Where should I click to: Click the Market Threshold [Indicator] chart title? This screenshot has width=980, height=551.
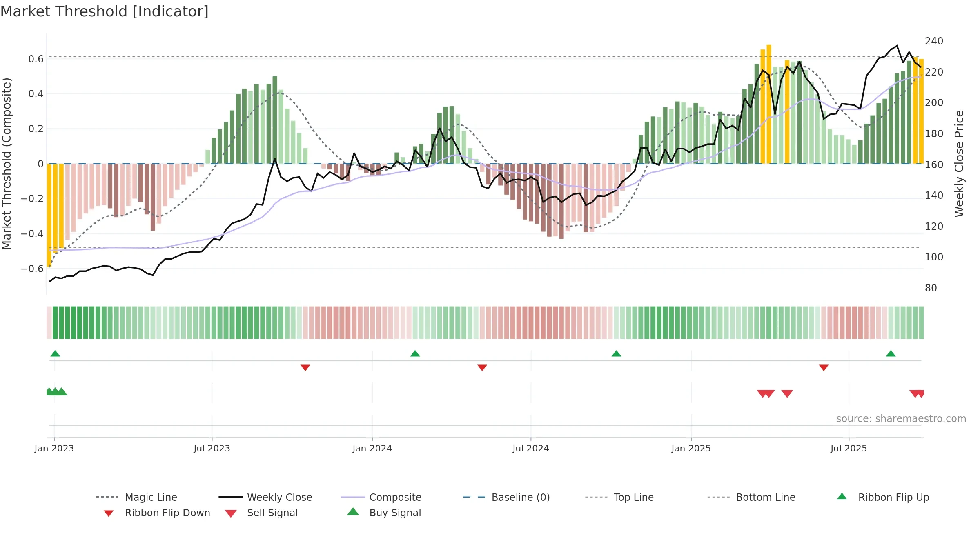coord(105,11)
